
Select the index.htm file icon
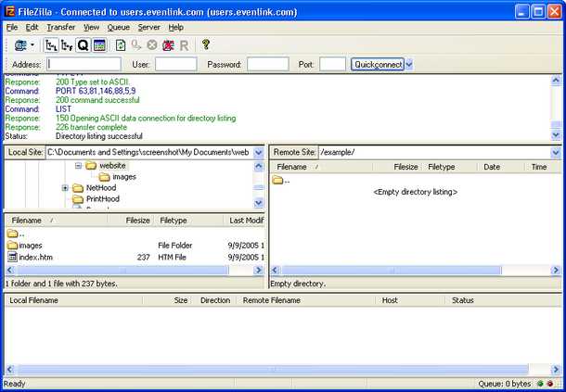[12, 257]
